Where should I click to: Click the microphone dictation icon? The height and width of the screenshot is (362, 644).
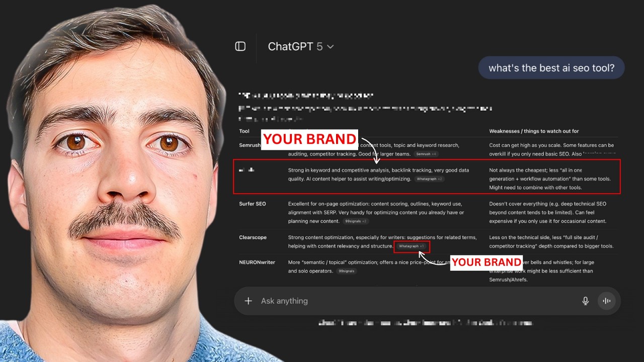[x=585, y=301]
